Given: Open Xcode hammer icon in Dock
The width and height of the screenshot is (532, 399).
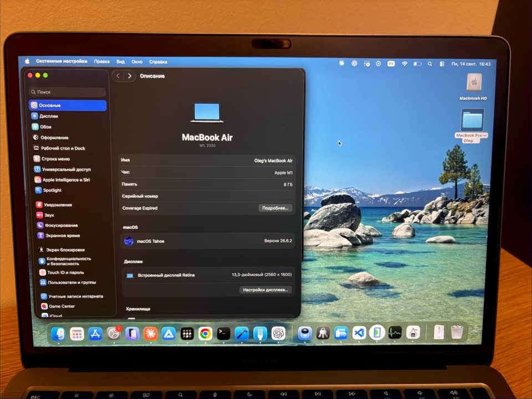Looking at the screenshot, I should pos(242,334).
